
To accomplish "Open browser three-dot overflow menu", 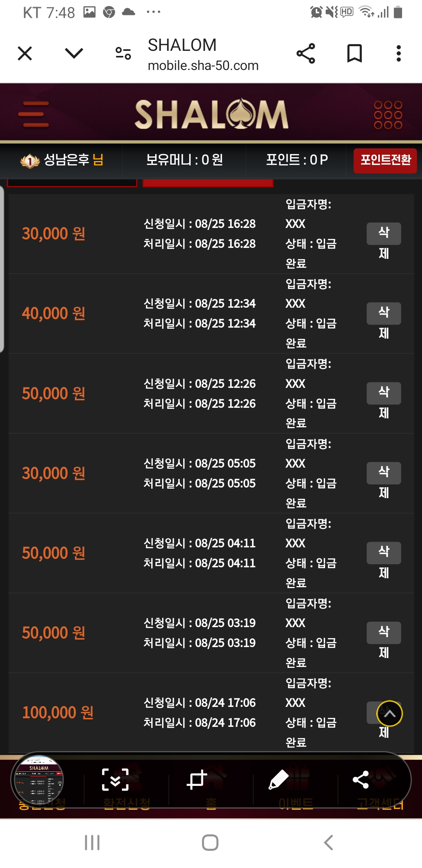I will pyautogui.click(x=399, y=54).
